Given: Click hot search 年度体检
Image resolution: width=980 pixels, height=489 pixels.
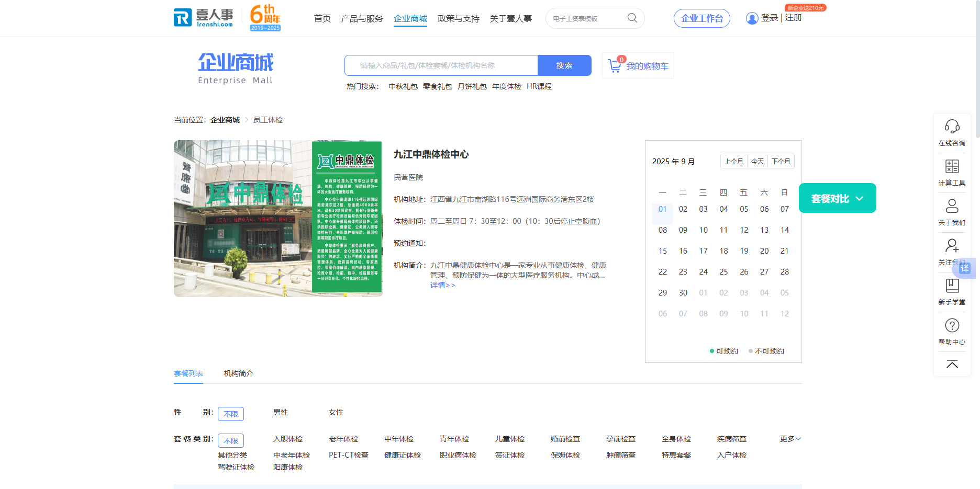Looking at the screenshot, I should point(507,86).
